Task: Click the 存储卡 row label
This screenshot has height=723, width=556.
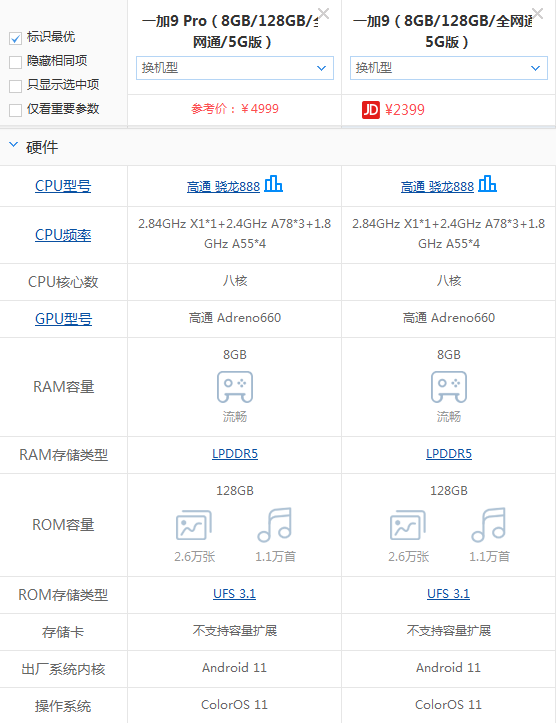Action: tap(63, 632)
